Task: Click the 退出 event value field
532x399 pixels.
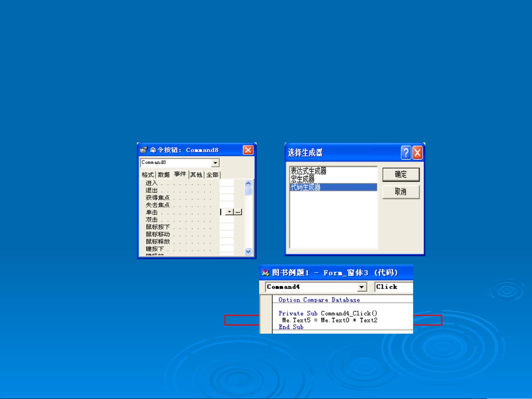Action: pyautogui.click(x=227, y=190)
